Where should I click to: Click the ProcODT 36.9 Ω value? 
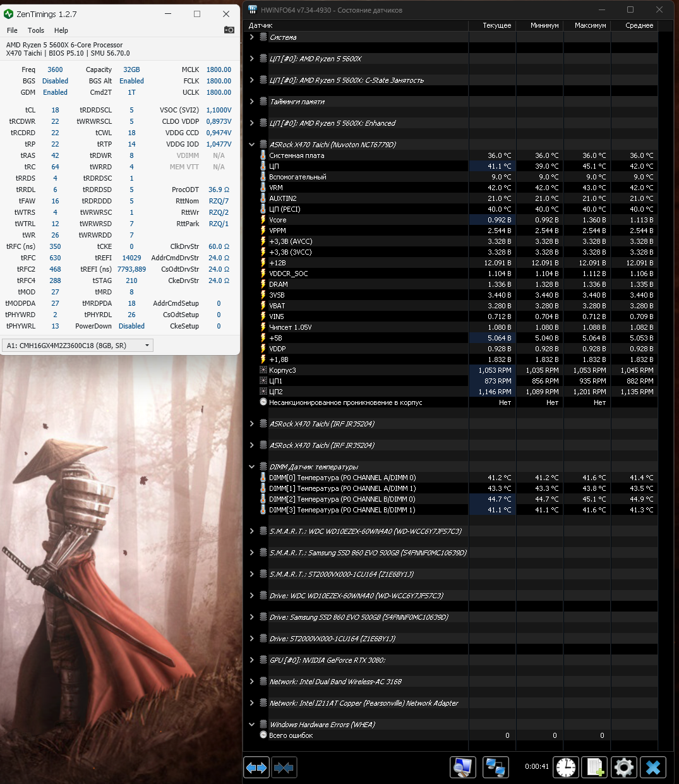[x=219, y=190]
